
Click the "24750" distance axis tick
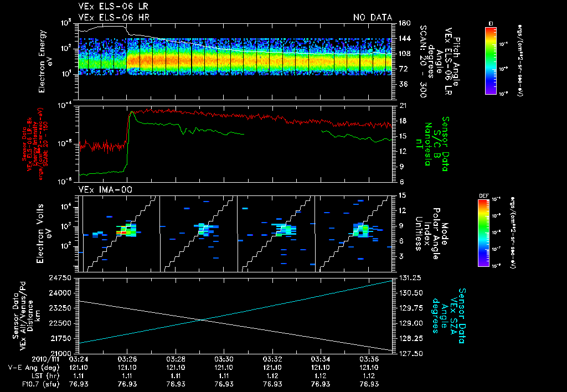point(60,278)
